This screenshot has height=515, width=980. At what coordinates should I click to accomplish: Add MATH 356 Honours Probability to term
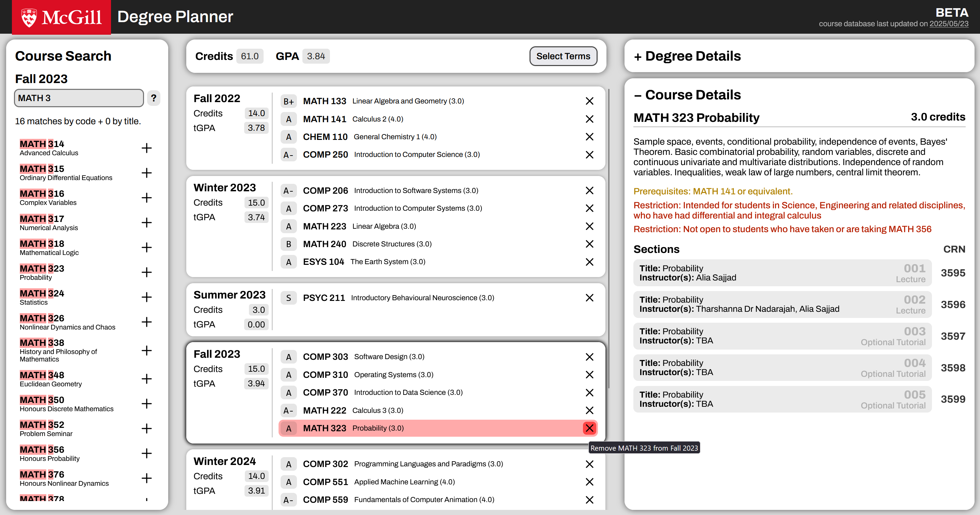pyautogui.click(x=146, y=453)
